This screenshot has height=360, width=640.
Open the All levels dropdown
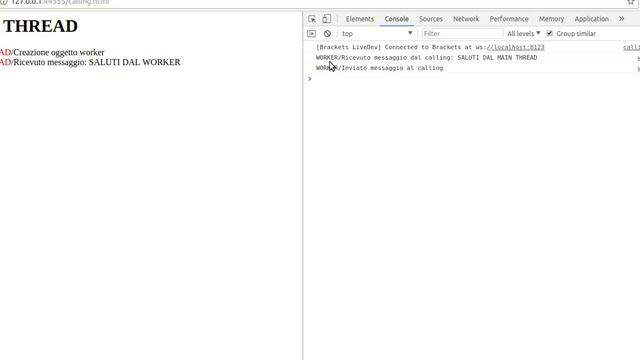pyautogui.click(x=524, y=33)
